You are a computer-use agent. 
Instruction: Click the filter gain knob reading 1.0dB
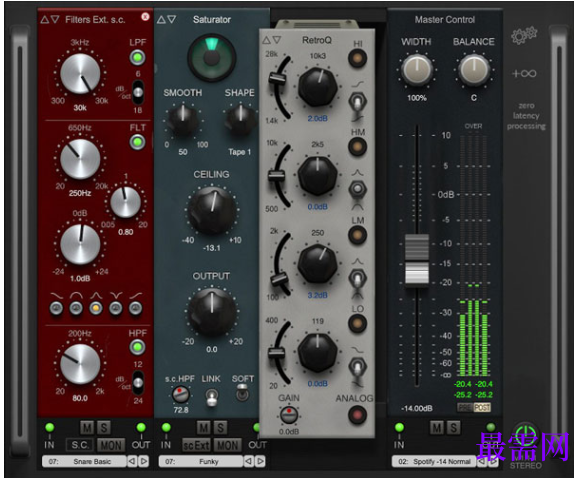point(80,244)
